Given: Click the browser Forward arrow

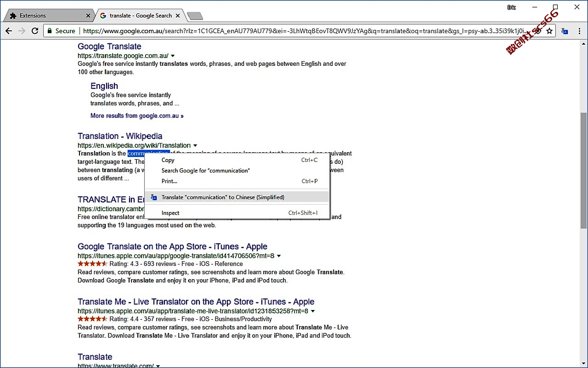Looking at the screenshot, I should [22, 31].
